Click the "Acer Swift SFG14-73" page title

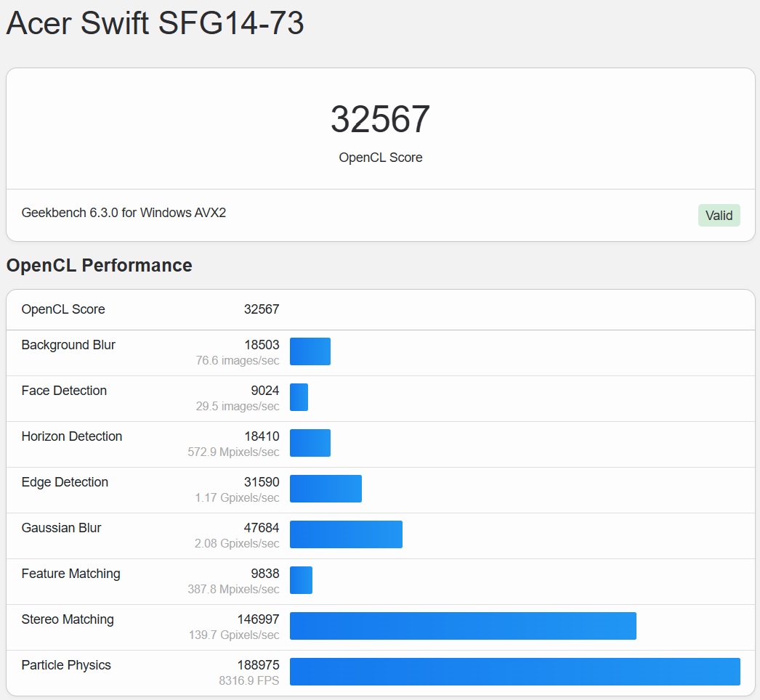[x=155, y=23]
